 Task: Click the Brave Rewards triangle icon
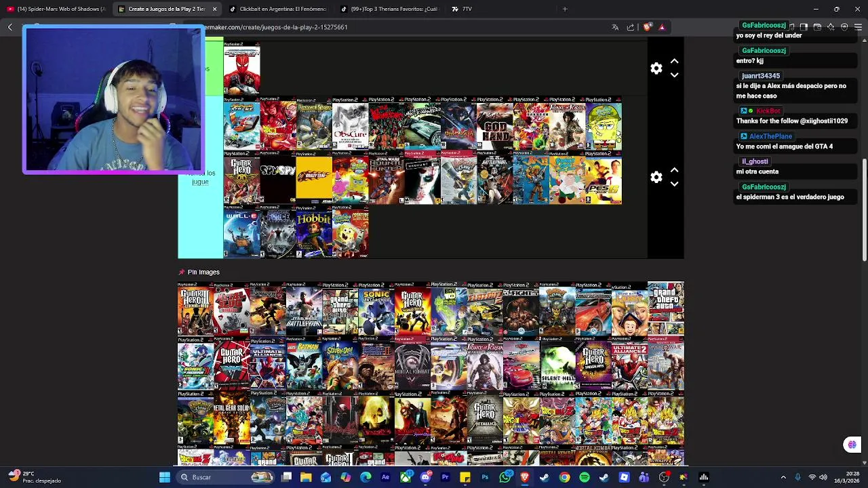[x=662, y=27]
